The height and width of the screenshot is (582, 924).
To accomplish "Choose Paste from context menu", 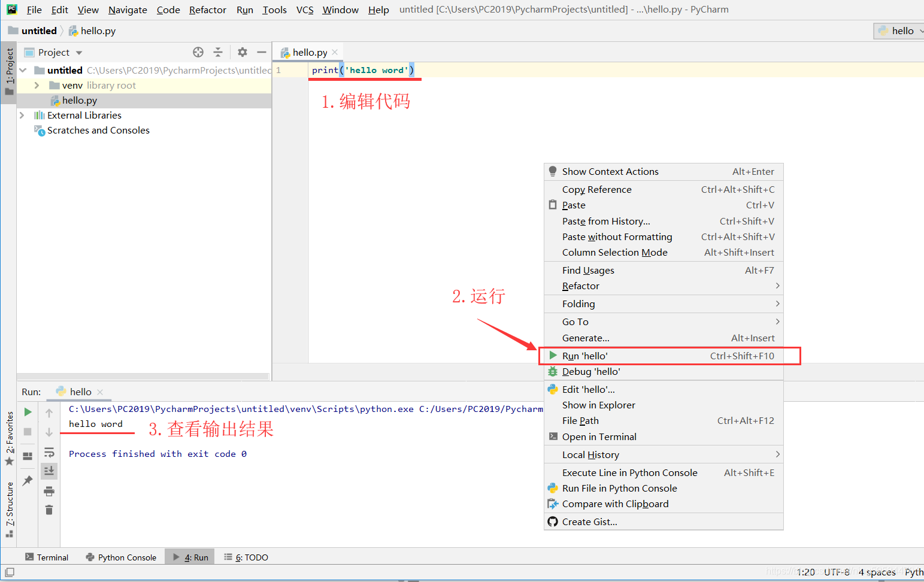I will 664,205.
